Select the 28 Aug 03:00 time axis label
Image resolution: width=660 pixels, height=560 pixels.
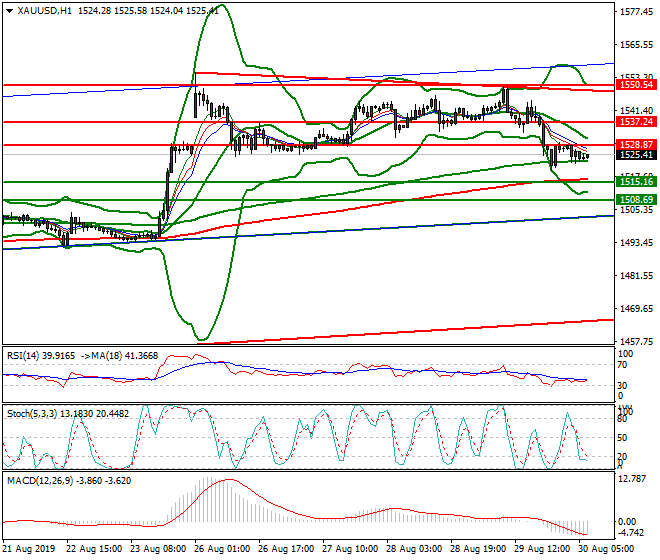[415, 549]
